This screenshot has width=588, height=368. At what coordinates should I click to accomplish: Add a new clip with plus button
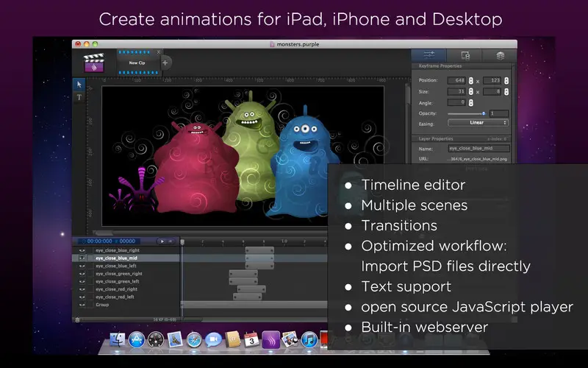(x=165, y=63)
